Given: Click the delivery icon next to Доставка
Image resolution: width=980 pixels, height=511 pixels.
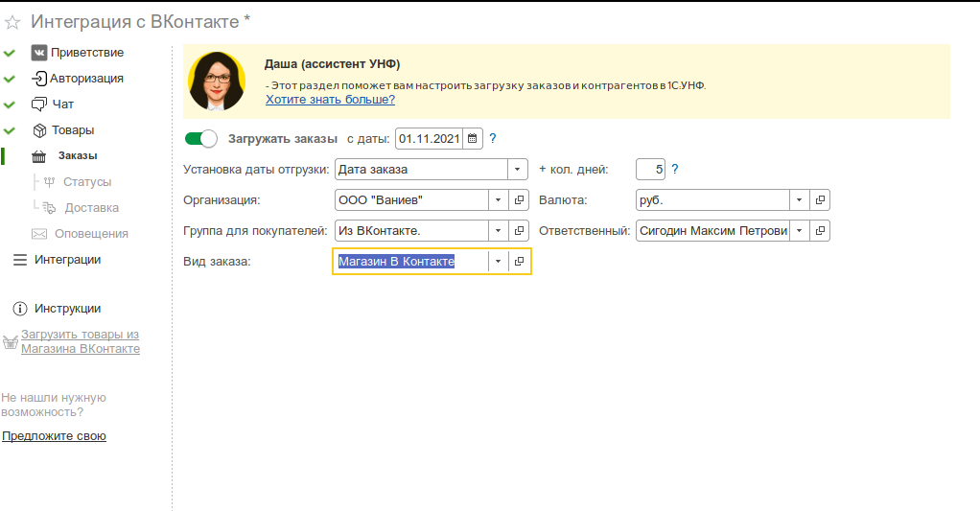Looking at the screenshot, I should 49,208.
